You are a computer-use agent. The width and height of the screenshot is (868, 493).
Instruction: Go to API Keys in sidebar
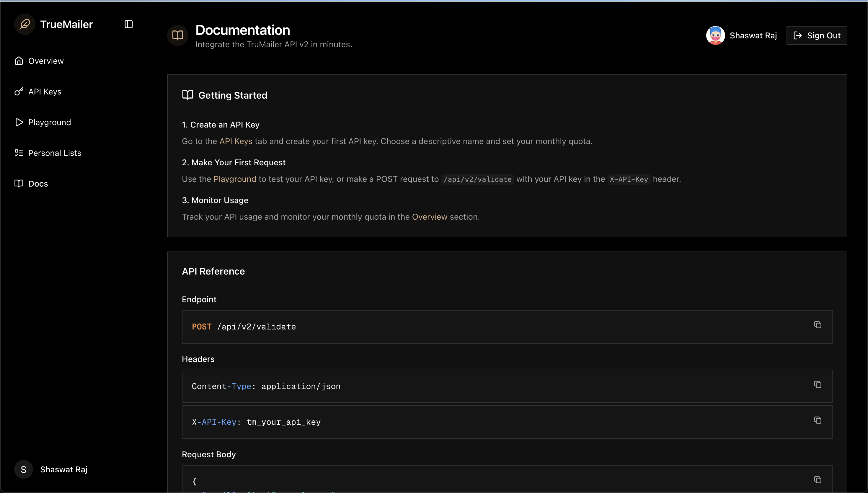point(45,92)
